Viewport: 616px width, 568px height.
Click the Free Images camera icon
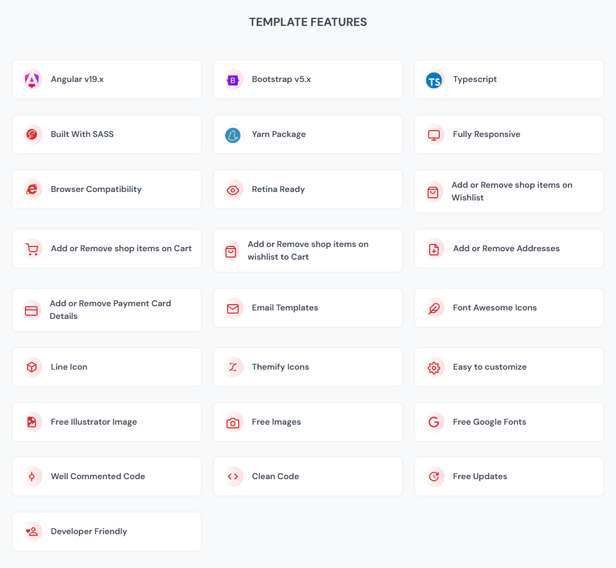tap(233, 422)
